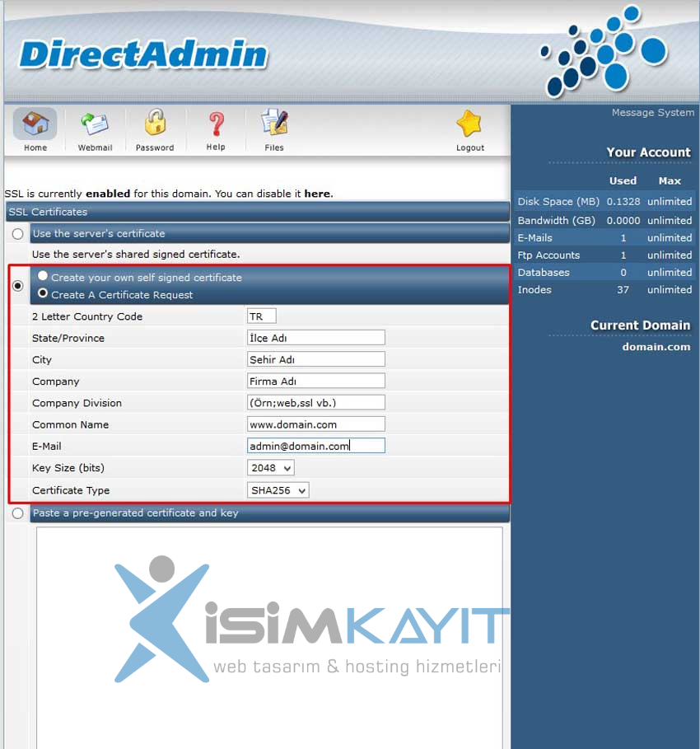700x749 pixels.
Task: Click the Logout label in toolbar
Action: tap(470, 147)
